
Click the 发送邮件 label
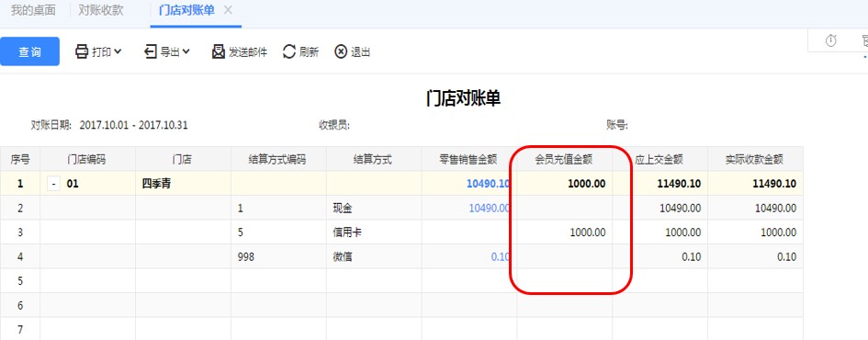pos(248,52)
